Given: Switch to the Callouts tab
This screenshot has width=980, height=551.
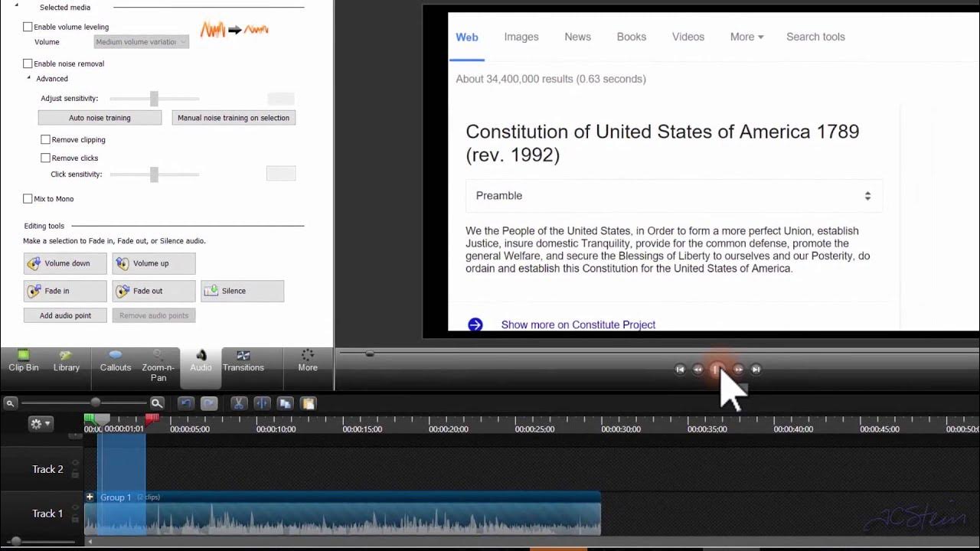Looking at the screenshot, I should [x=116, y=361].
